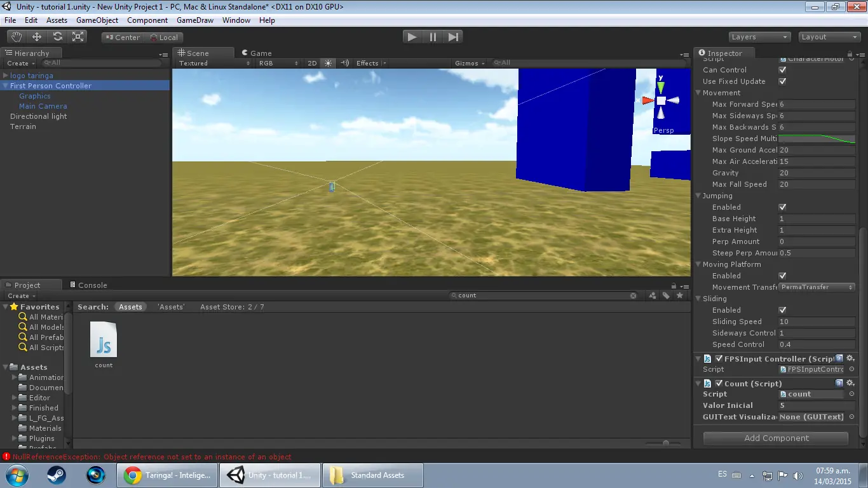The width and height of the screenshot is (868, 488).
Task: Open object picker for FPSInputController script field
Action: [x=851, y=369]
